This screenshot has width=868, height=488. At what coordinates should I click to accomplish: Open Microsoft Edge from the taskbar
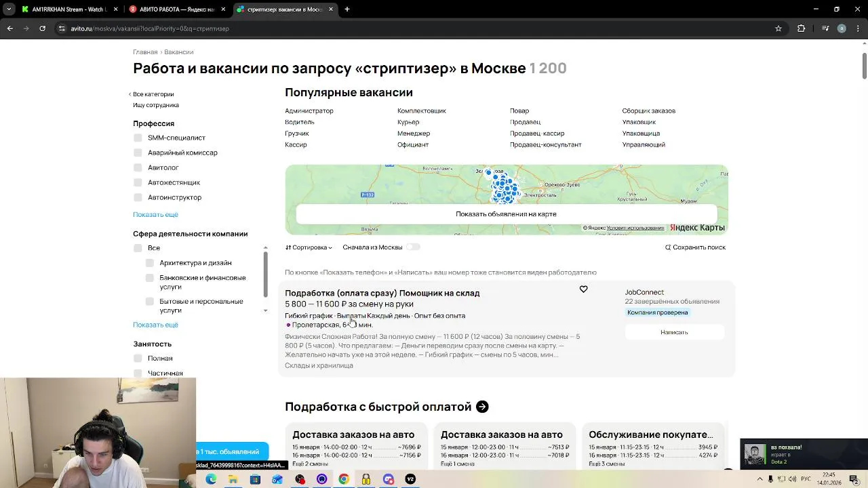pos(211,479)
